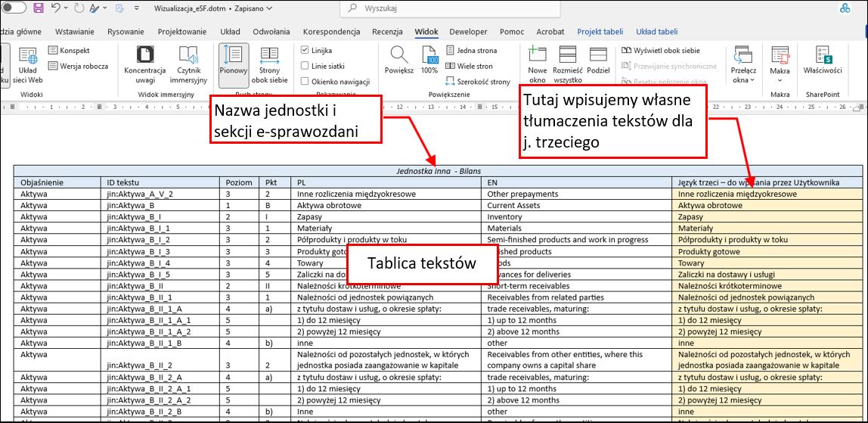Open the Undo history dropdown arrow
868x423 pixels.
click(x=65, y=8)
